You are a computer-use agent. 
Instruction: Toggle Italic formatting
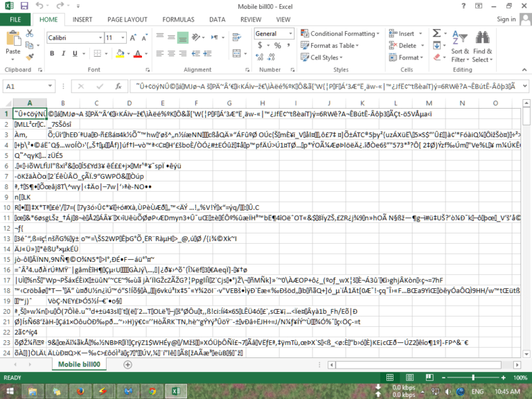click(x=63, y=53)
